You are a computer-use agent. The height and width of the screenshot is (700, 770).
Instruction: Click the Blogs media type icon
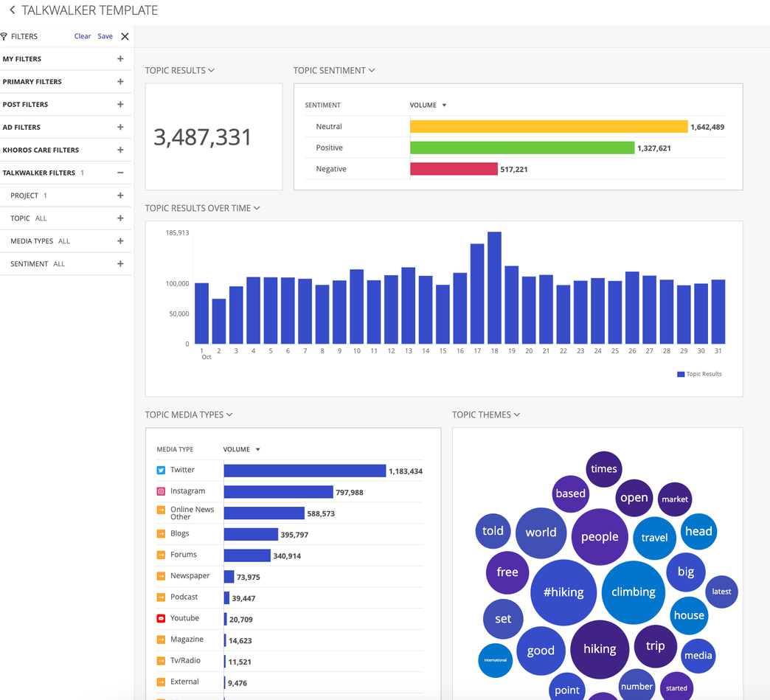point(161,533)
